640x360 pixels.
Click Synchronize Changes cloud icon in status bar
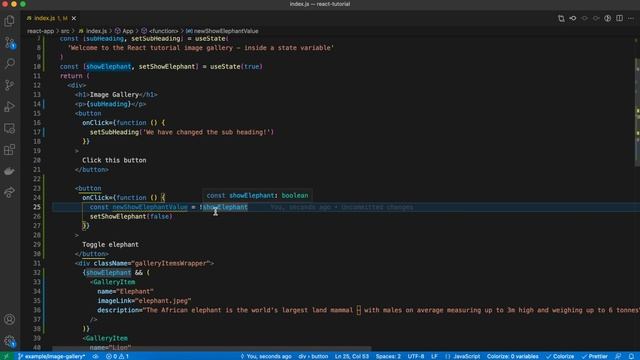coord(95,356)
